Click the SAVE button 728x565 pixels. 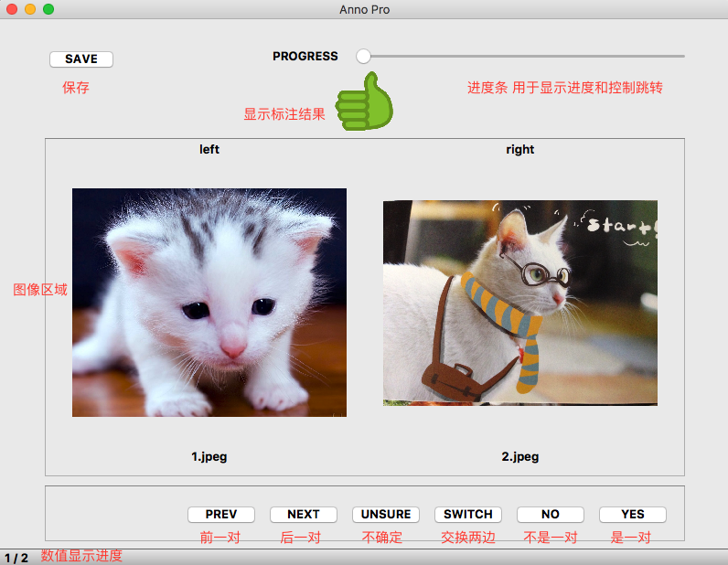pos(81,59)
